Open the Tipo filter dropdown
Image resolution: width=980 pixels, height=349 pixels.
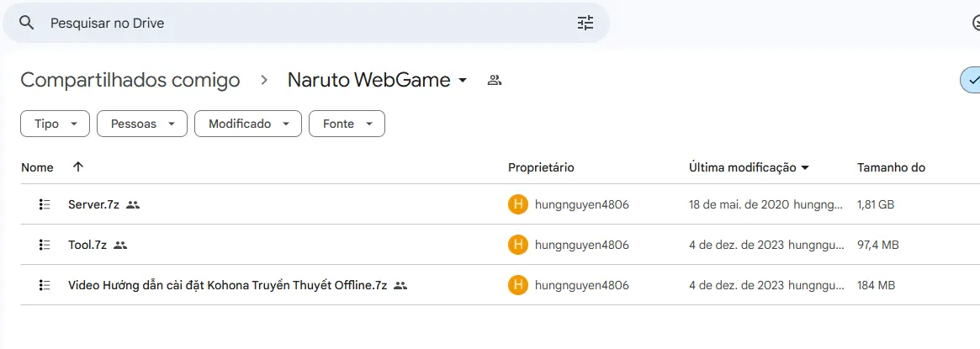55,124
